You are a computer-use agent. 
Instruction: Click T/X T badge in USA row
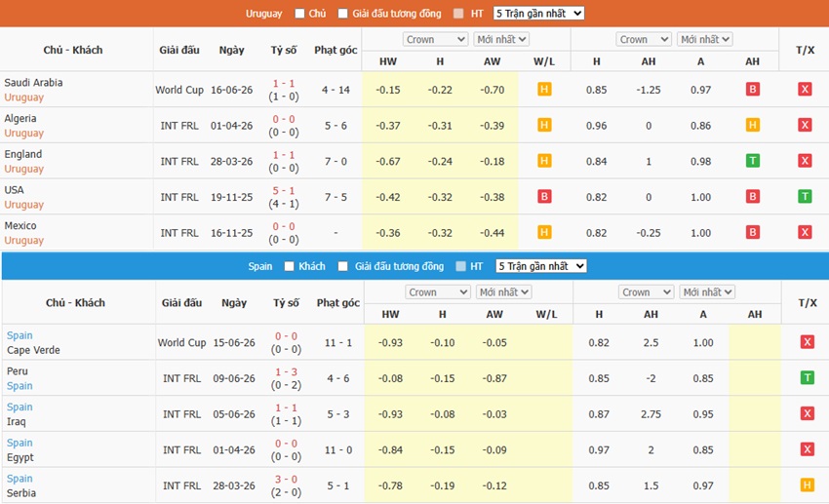point(805,197)
